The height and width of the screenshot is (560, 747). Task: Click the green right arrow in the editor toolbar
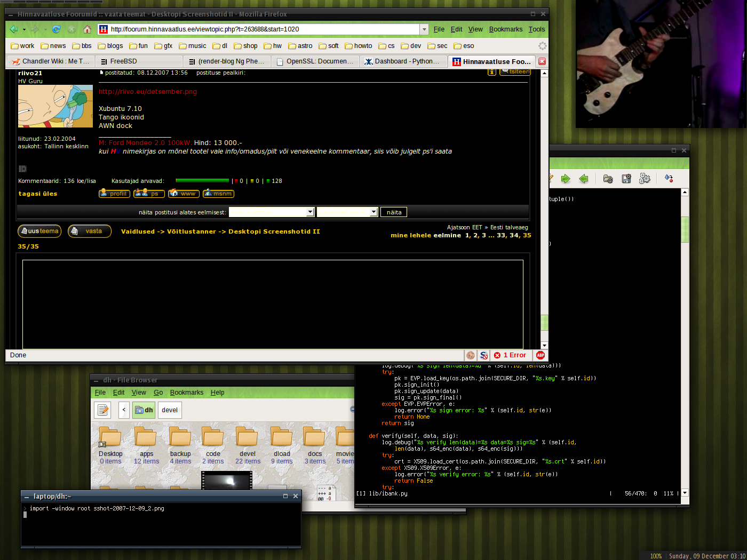(x=566, y=179)
